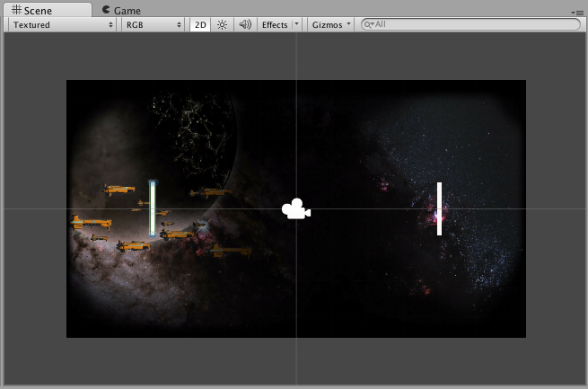Select the white paddle on right
Screen dimensions: 588x389
[x=439, y=208]
